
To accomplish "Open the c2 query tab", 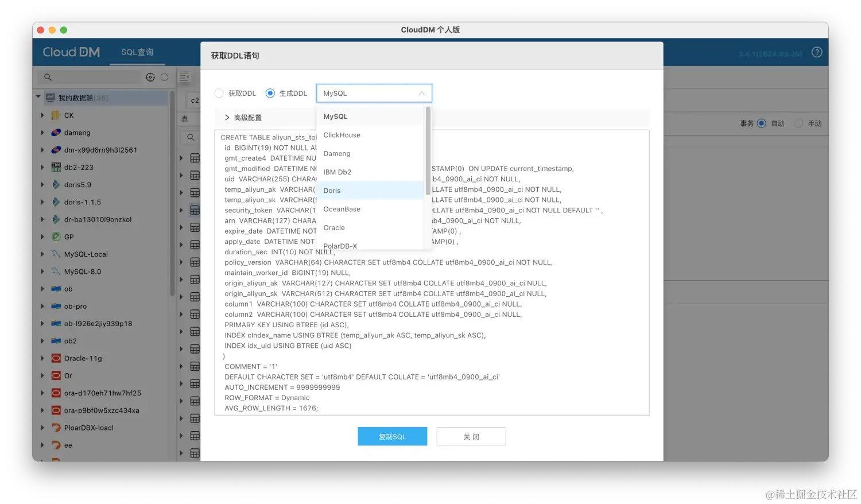I will coord(194,100).
